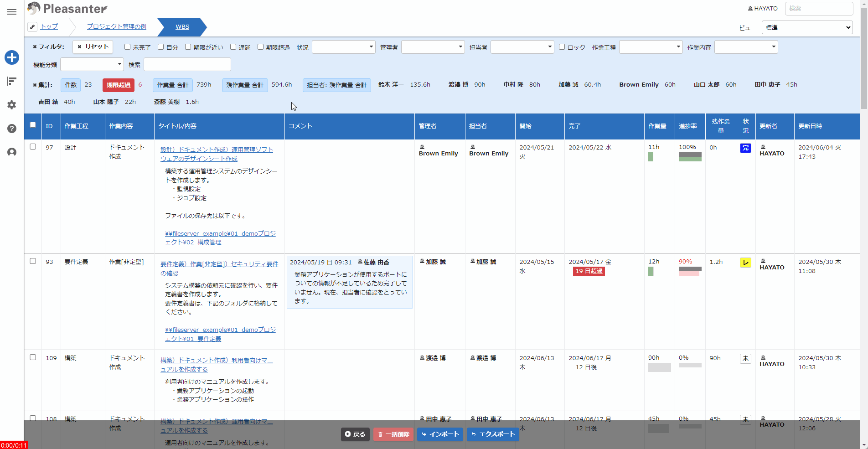This screenshot has width=868, height=449.
Task: Open the 利用者向けマニュアルを作成する title link
Action: (217, 365)
